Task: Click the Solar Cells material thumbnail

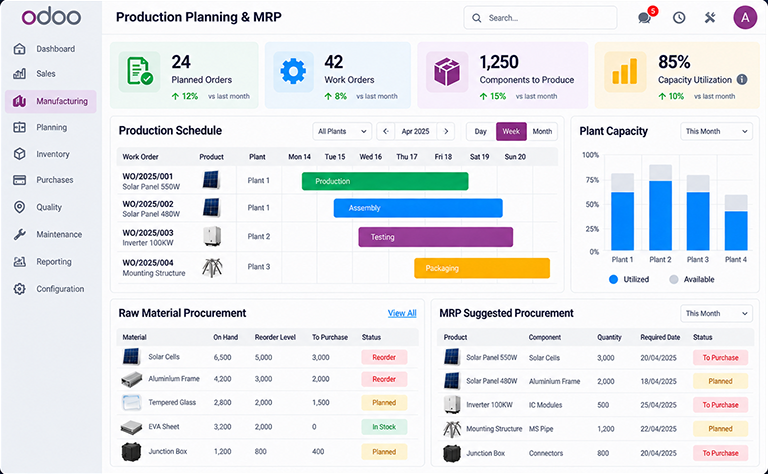Action: point(131,356)
